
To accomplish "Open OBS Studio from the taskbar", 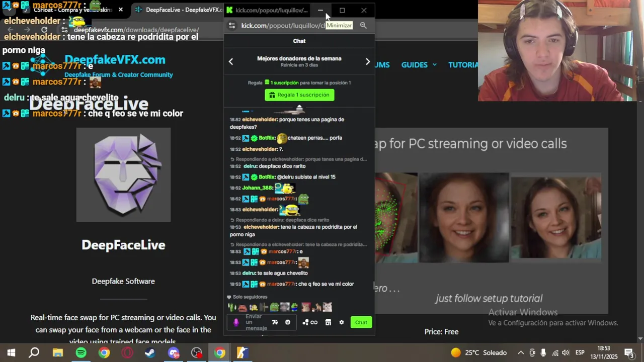I will click(197, 353).
